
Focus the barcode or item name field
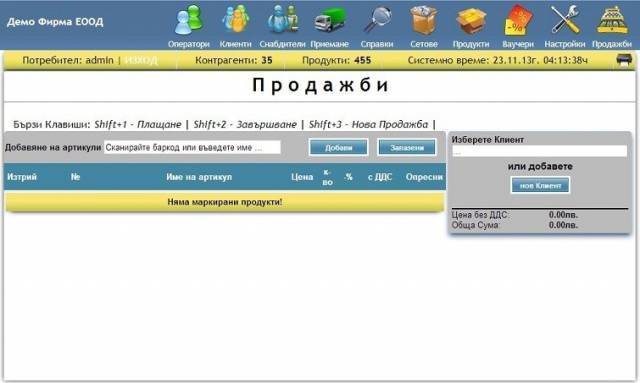coord(192,147)
